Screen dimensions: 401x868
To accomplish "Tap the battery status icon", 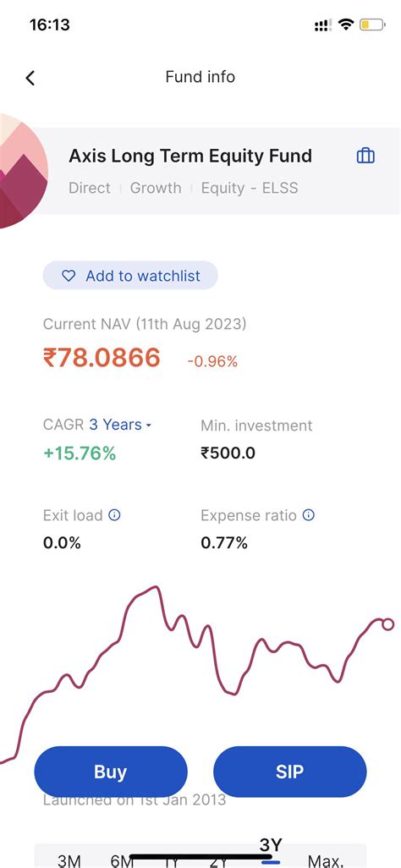I will coord(372,25).
